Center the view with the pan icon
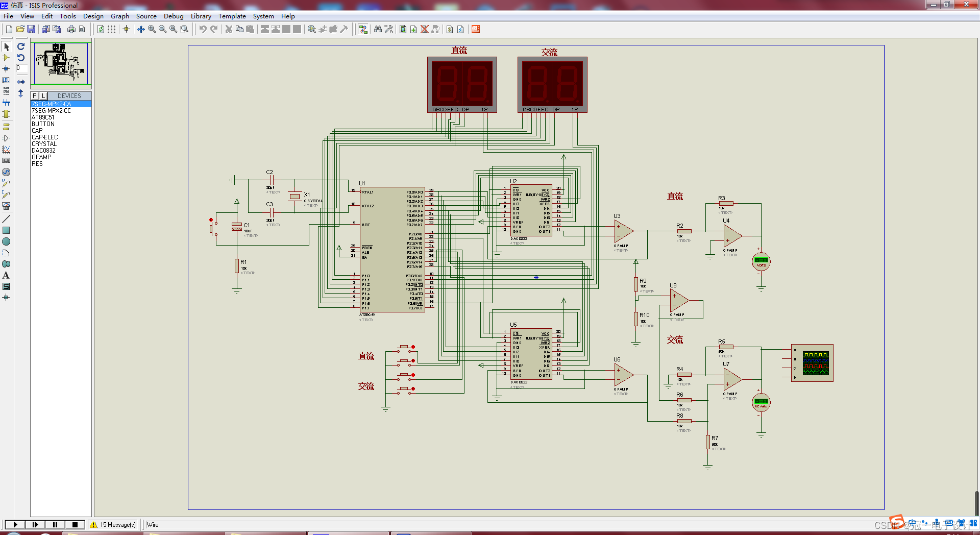The image size is (980, 535). click(141, 29)
